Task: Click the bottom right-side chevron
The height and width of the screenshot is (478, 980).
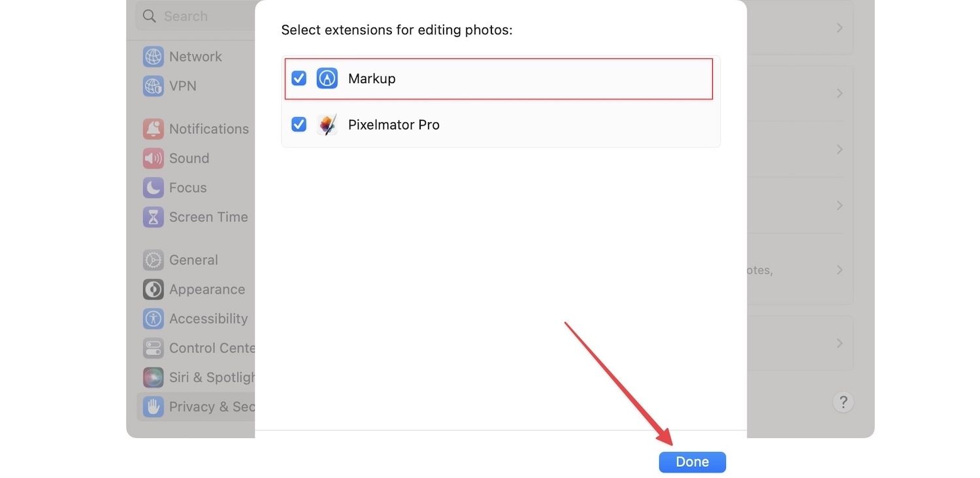Action: click(840, 343)
